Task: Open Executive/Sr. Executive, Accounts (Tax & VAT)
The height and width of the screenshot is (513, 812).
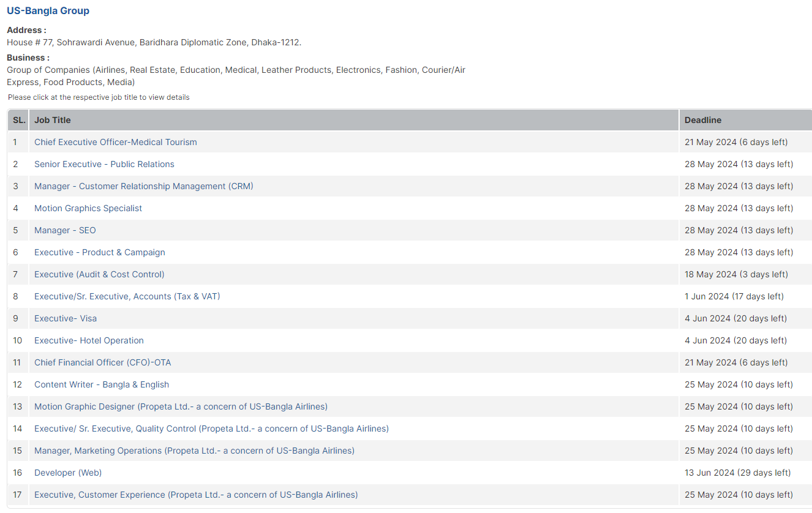Action: click(127, 296)
